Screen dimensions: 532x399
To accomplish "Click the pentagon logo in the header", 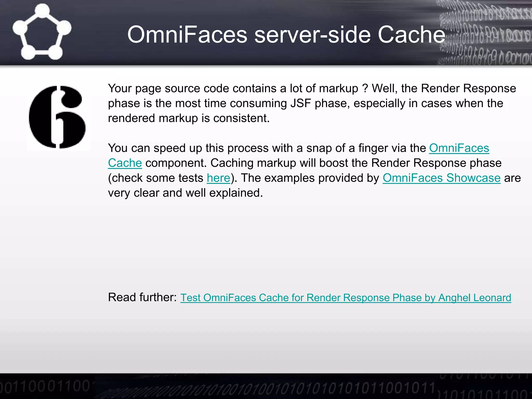I will pos(42,32).
